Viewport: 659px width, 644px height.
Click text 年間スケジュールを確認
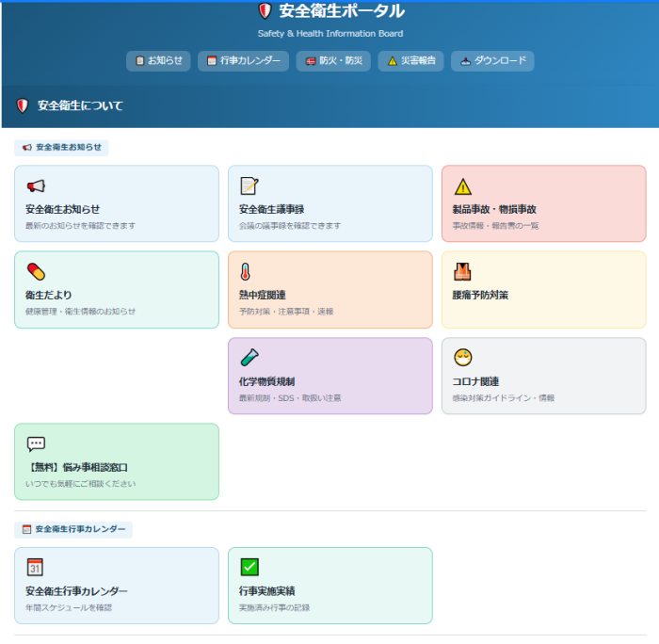tap(69, 608)
